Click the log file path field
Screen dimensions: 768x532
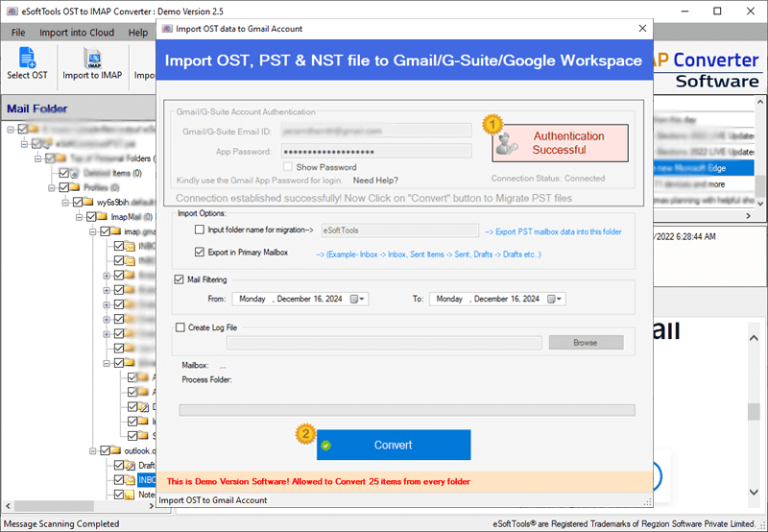coord(385,343)
